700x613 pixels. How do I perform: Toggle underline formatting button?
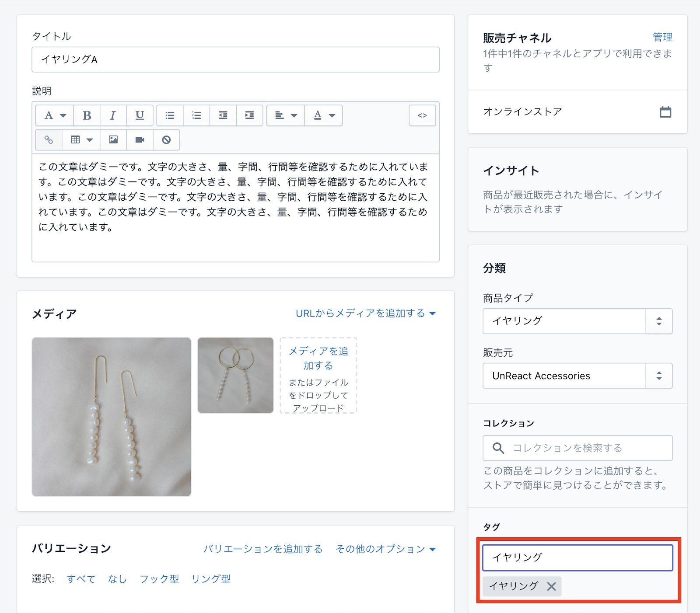tap(140, 115)
